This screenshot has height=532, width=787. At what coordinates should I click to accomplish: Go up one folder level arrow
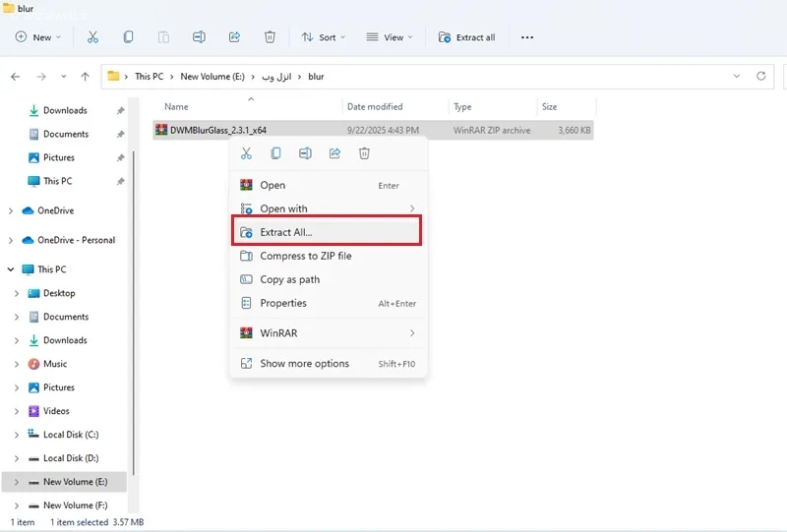click(x=85, y=77)
